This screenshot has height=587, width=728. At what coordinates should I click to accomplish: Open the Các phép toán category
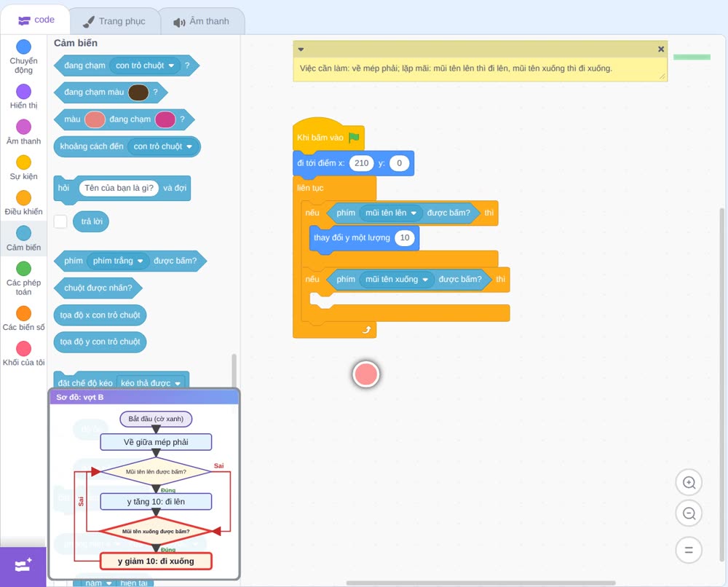[x=24, y=279]
